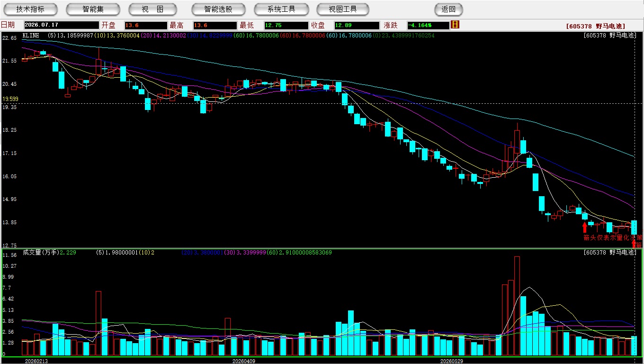Click the KLINE indicator label
This screenshot has width=644, height=364.
[x=31, y=35]
